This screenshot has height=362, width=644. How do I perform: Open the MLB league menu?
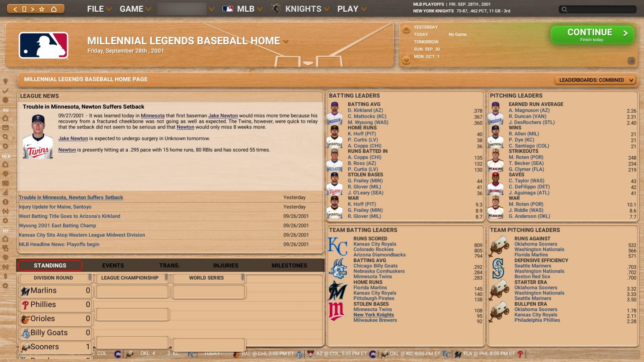(x=242, y=9)
